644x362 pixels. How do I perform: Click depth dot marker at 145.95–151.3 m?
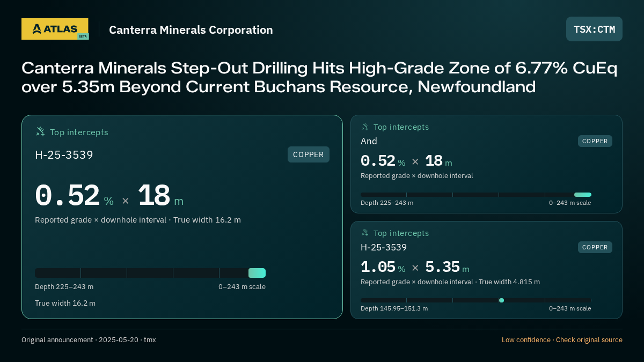pos(501,300)
